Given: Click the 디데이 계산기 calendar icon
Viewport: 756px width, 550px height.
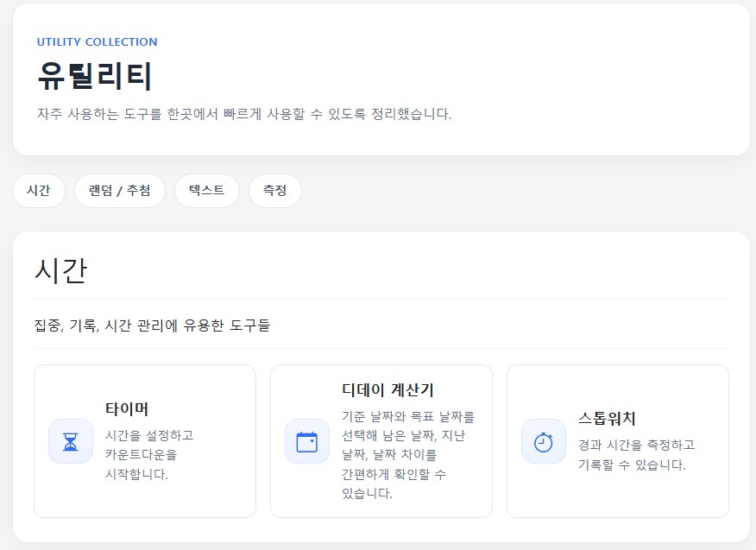Looking at the screenshot, I should point(306,441).
